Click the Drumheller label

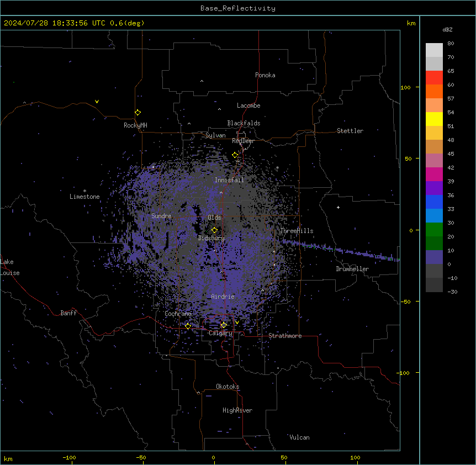(352, 269)
